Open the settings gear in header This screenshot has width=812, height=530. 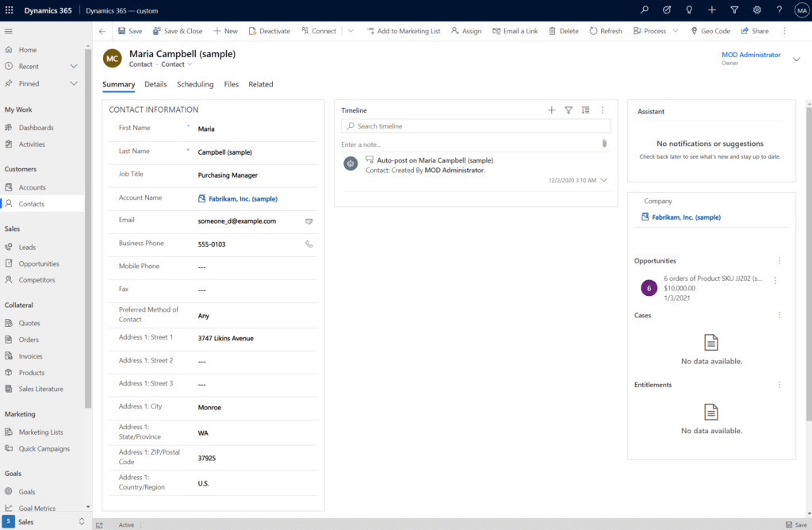[757, 10]
